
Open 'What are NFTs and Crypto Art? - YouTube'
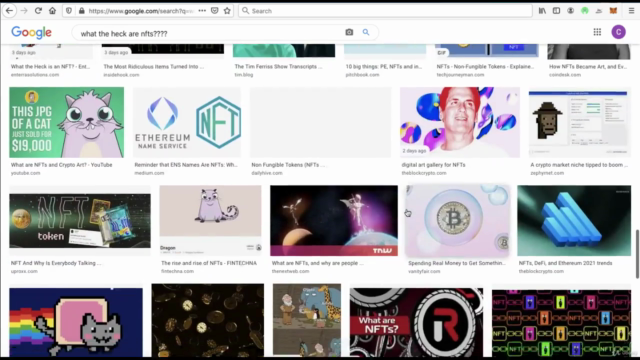point(62,165)
